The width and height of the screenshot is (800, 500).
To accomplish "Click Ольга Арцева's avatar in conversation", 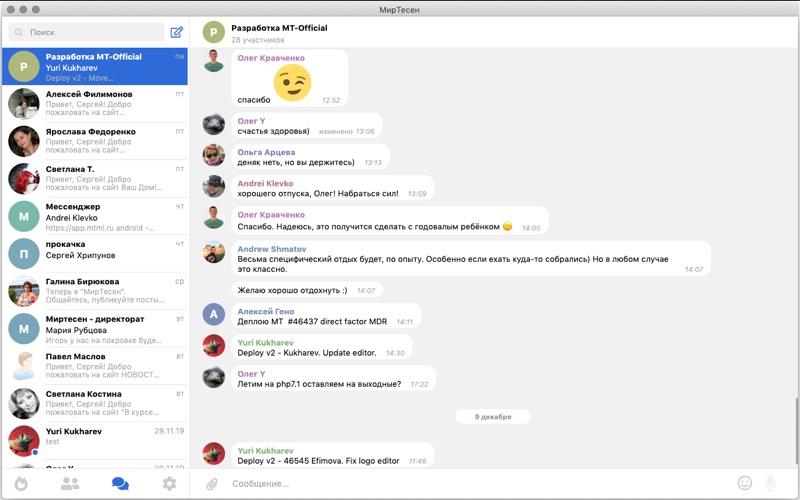I will [x=214, y=155].
